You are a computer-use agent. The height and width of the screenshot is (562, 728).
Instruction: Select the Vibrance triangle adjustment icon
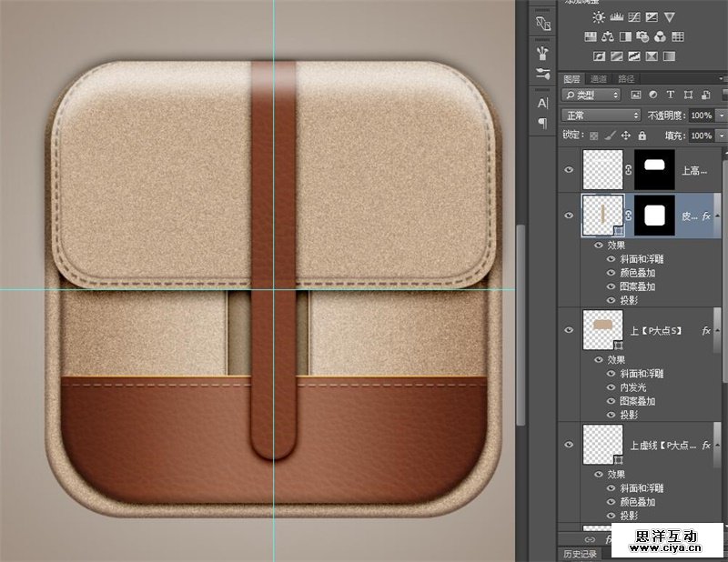pos(670,17)
